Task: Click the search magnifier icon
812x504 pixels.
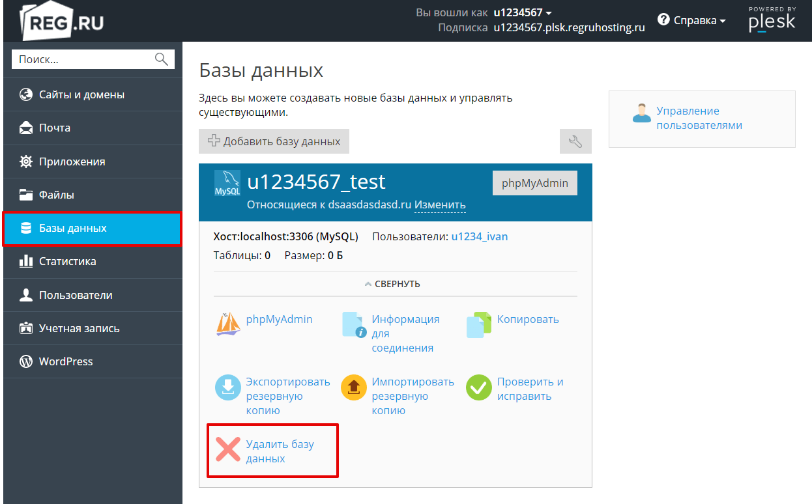Action: pos(162,59)
